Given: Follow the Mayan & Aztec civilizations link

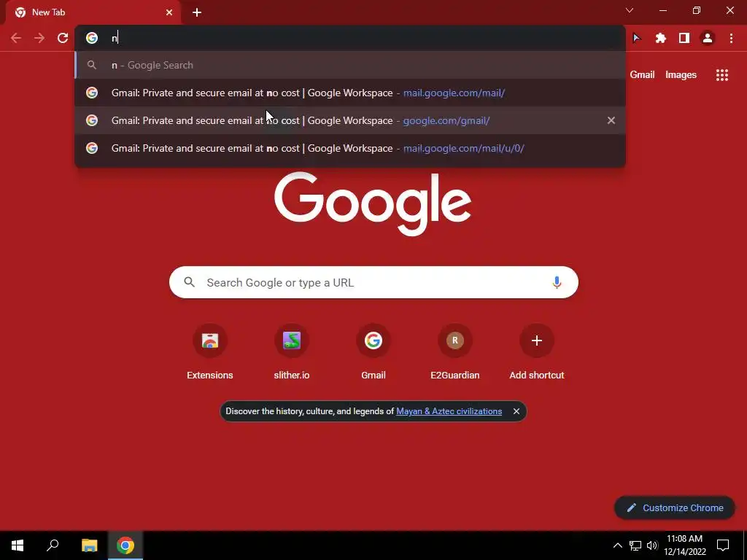Looking at the screenshot, I should point(449,411).
